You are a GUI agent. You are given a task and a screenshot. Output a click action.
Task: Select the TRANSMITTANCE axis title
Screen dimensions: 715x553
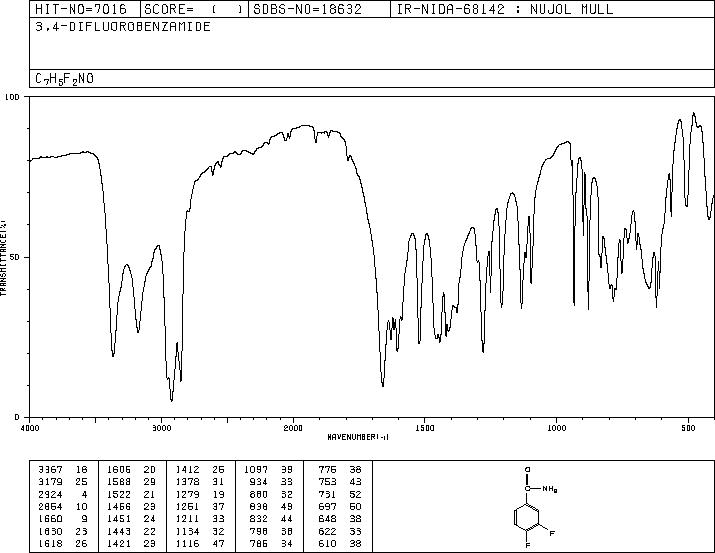[x=4, y=258]
